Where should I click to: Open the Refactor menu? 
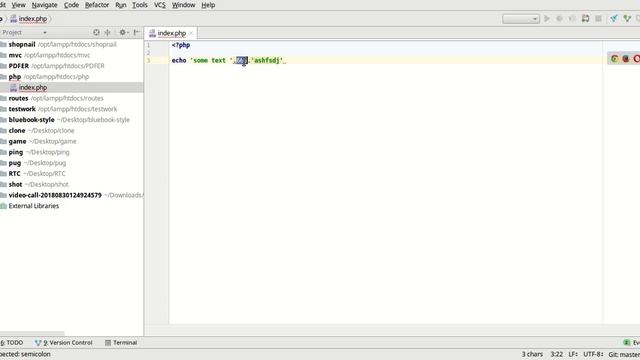coord(97,5)
